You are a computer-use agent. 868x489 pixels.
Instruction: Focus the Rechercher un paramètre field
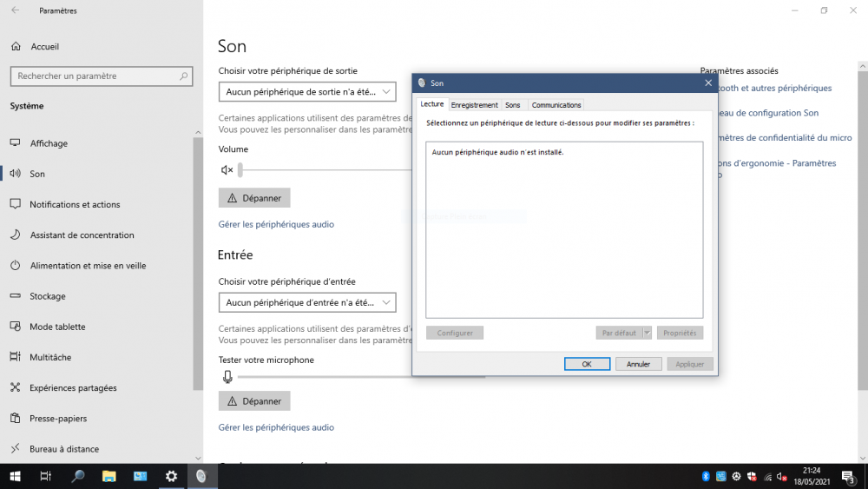(102, 76)
